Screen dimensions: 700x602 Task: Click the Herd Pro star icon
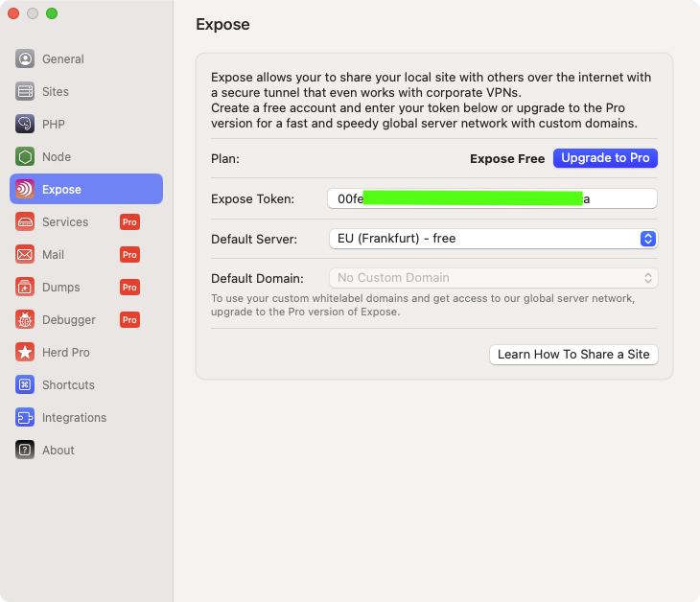click(x=25, y=352)
